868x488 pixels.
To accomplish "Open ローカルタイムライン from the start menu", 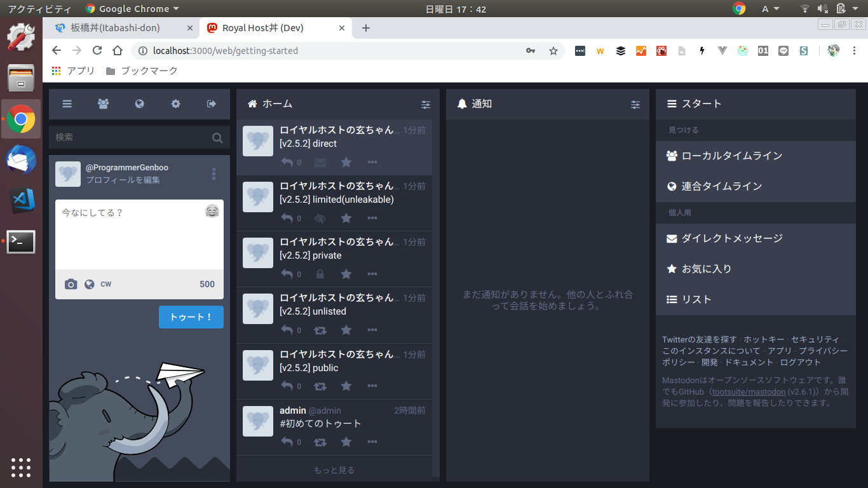I will [x=731, y=156].
